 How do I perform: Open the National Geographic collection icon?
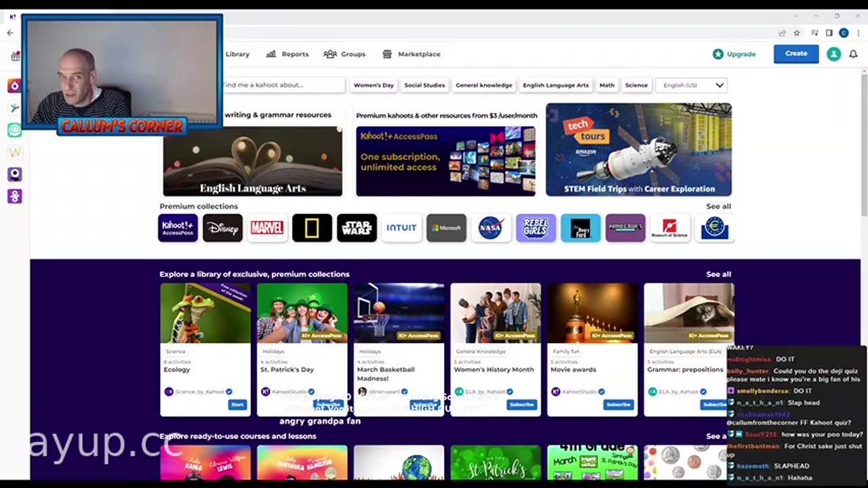[x=312, y=228]
